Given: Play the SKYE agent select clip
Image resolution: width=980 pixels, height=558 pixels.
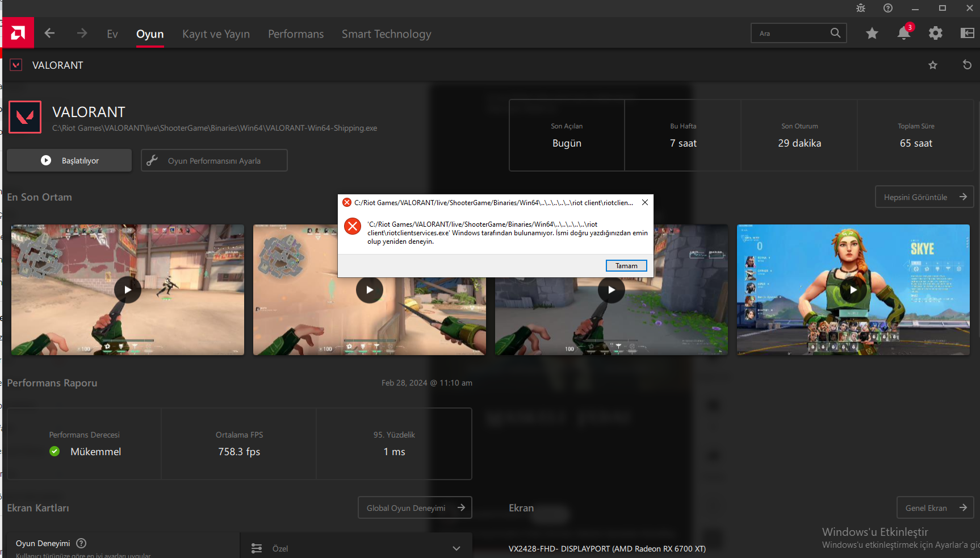Looking at the screenshot, I should (853, 290).
